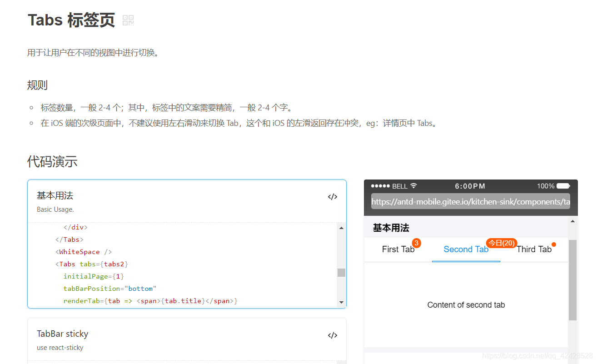The width and height of the screenshot is (597, 364).
Task: Click the <Tabs tabs={tabs2} code line
Action: pyautogui.click(x=92, y=264)
